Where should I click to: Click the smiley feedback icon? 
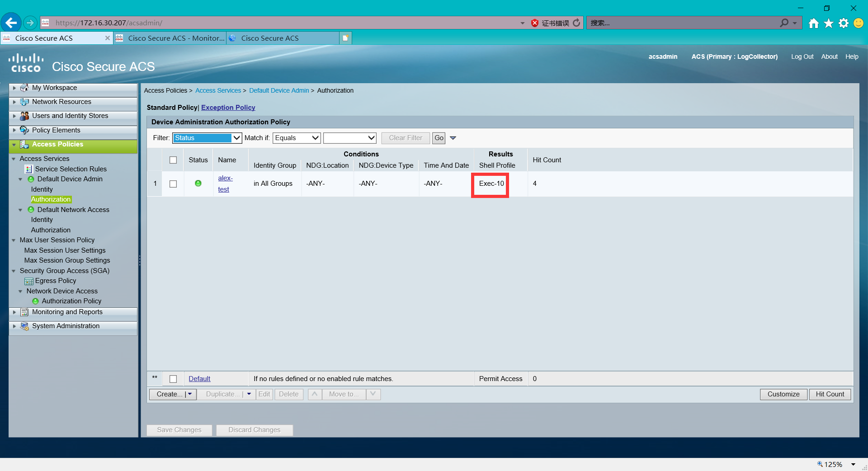[x=859, y=23]
